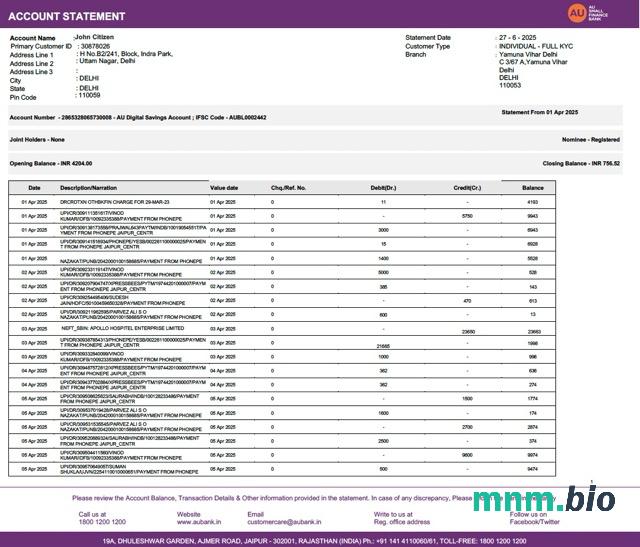Click the 23650 credit amount
The height and width of the screenshot is (547, 640).
tap(467, 331)
